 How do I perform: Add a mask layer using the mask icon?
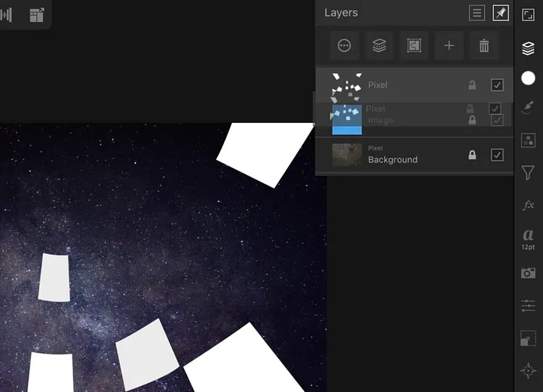tap(414, 45)
